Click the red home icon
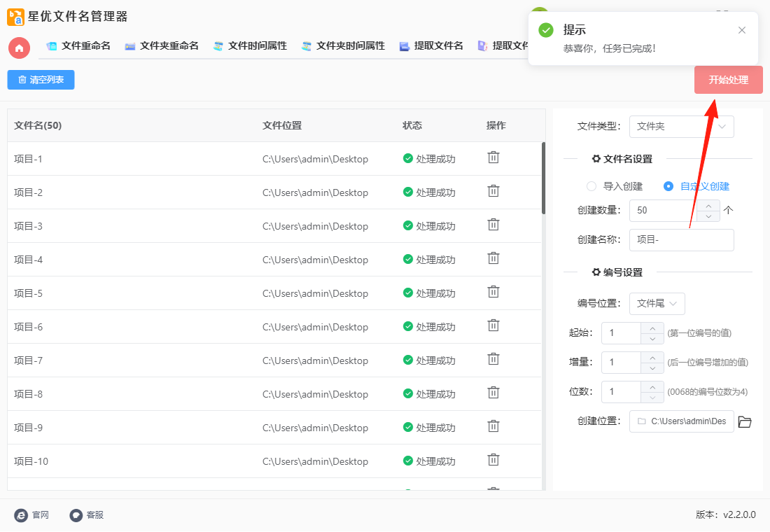Screen dimensions: 770x532 coord(19,48)
